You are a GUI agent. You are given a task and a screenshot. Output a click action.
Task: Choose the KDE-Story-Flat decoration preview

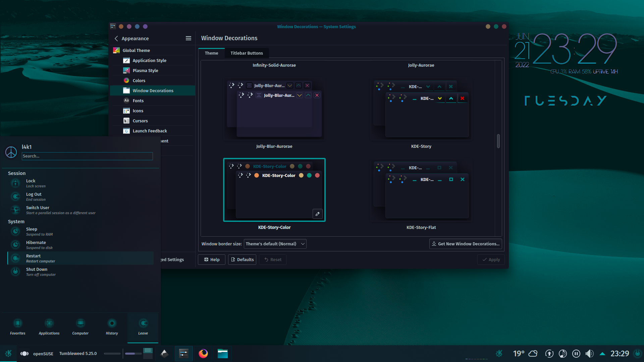(421, 190)
